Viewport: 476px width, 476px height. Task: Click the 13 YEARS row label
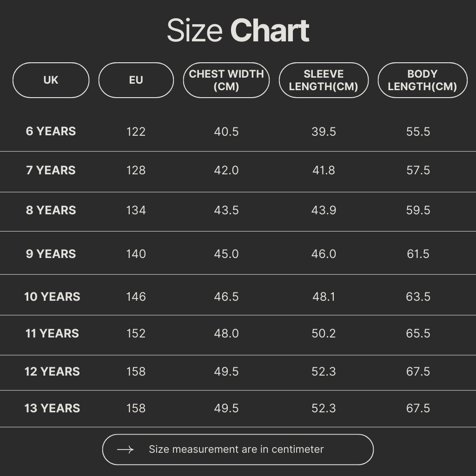point(52,408)
